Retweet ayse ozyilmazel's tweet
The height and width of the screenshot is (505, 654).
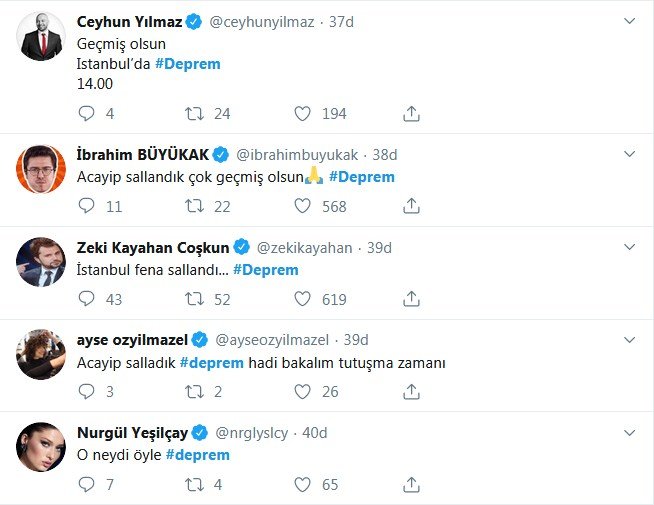point(195,392)
